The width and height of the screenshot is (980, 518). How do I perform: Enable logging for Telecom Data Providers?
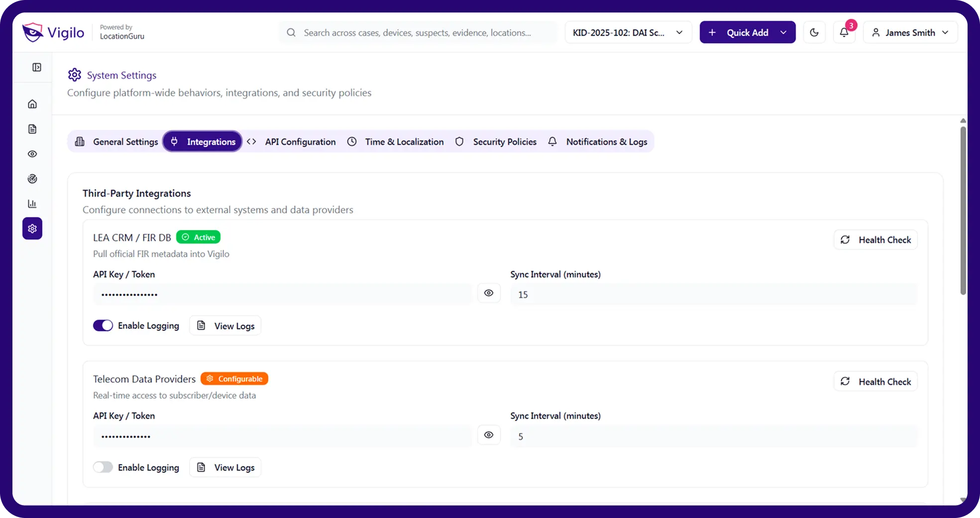point(103,467)
